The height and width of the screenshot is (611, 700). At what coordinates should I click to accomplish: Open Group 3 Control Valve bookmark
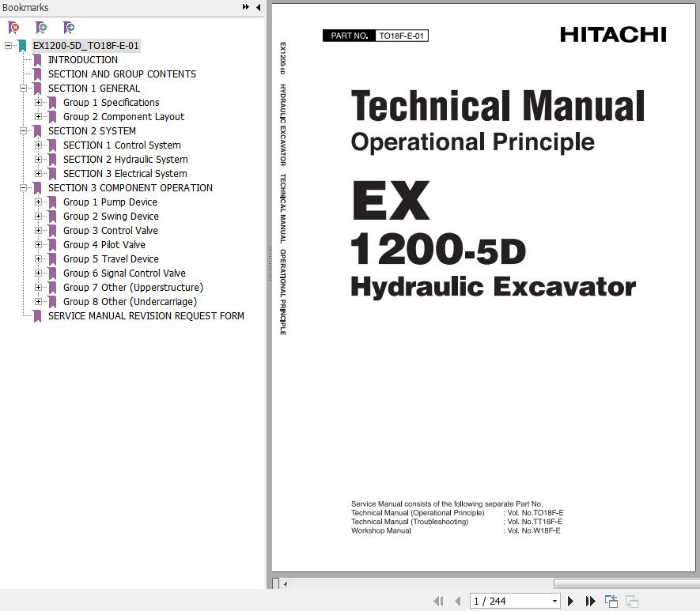click(x=110, y=231)
